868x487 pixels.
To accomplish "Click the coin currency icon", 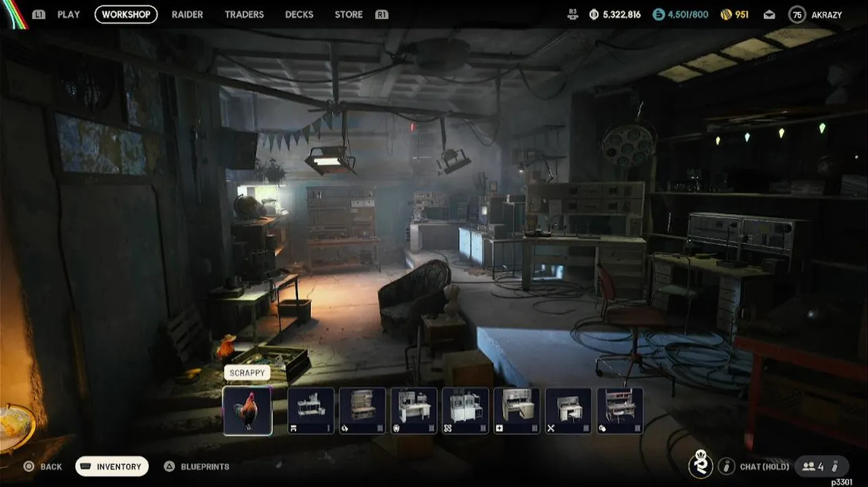I will [594, 14].
